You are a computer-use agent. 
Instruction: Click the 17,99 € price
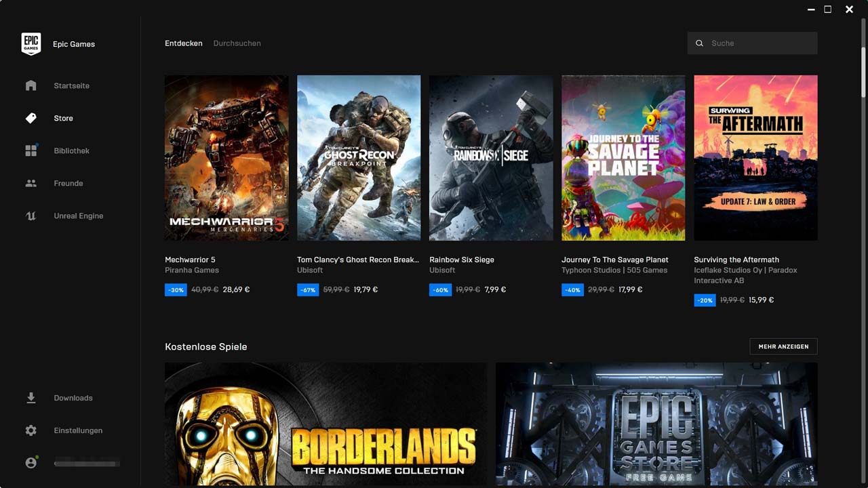[631, 290]
